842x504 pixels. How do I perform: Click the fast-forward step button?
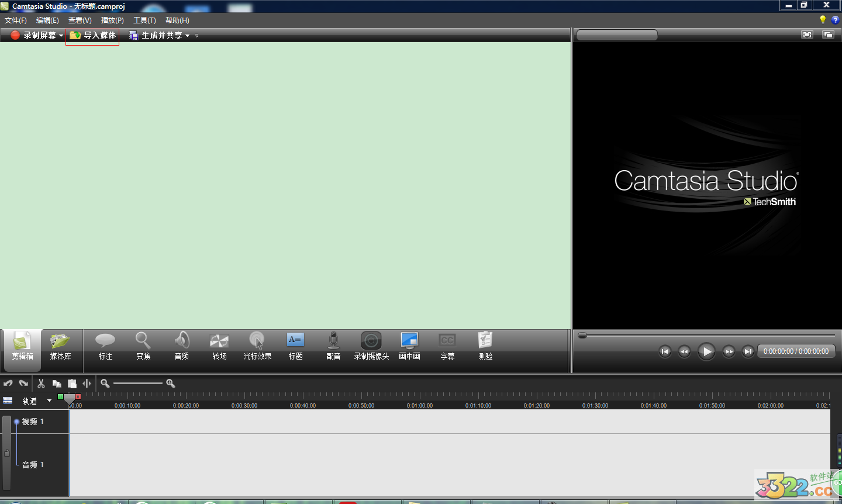click(x=729, y=351)
